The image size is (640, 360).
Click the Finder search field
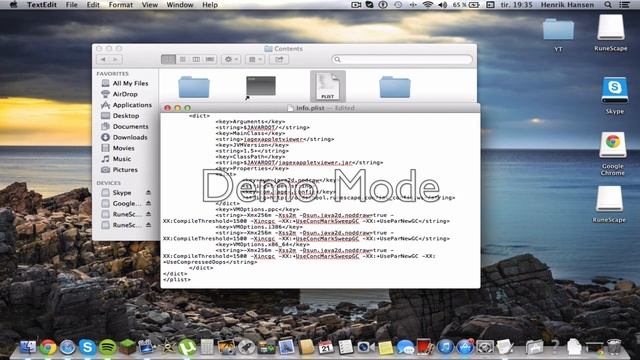point(402,60)
